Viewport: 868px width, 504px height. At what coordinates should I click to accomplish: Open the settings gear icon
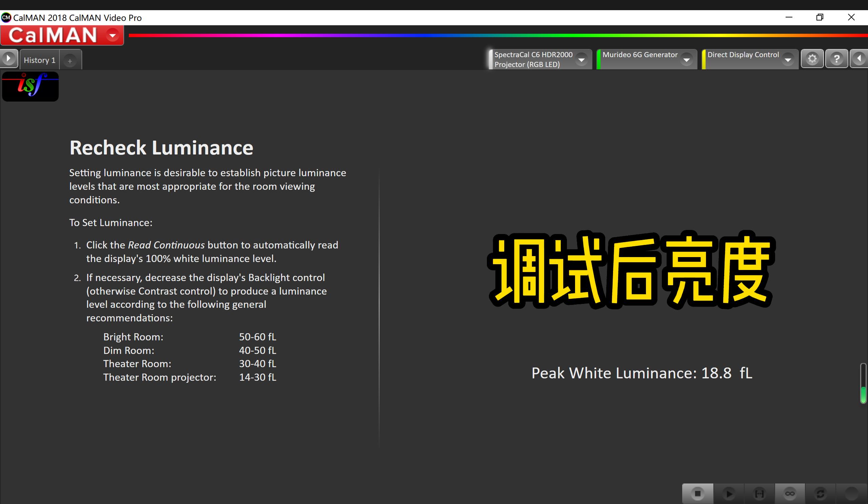[x=812, y=59]
